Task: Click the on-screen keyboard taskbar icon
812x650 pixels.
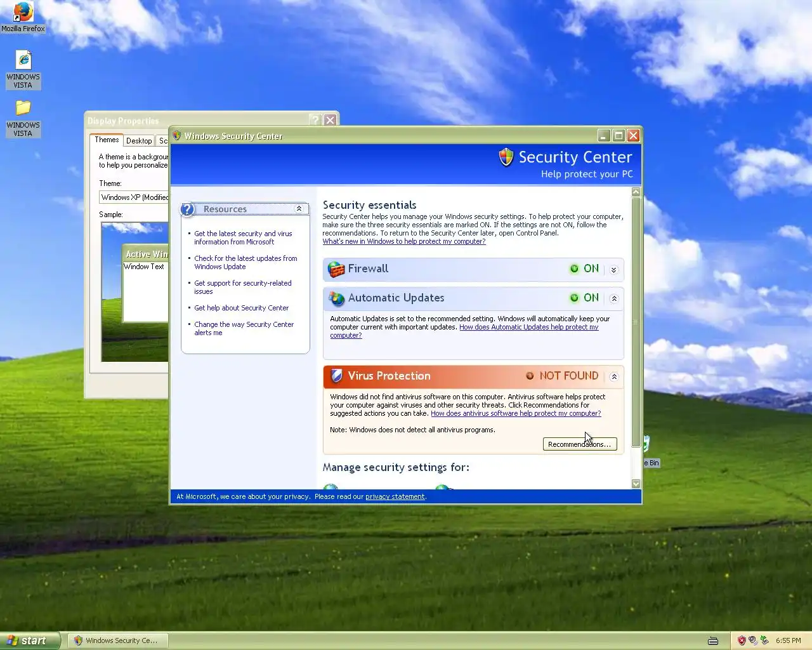Action: 713,640
